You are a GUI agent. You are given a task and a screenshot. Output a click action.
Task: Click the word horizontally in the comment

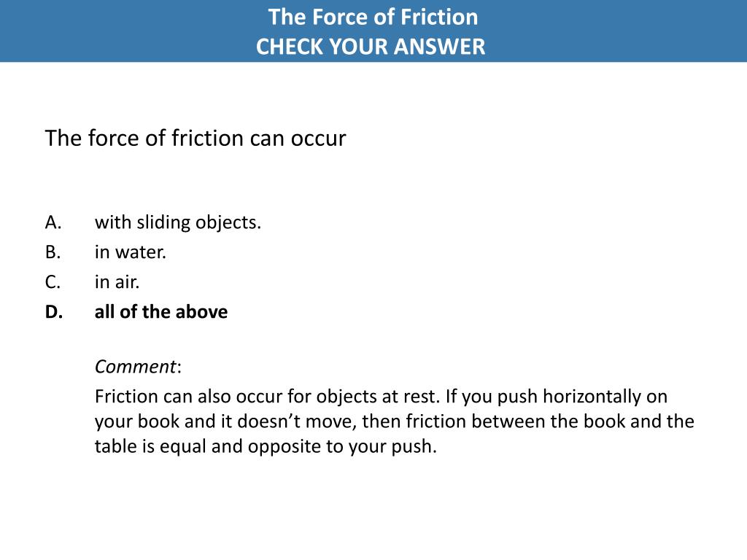pos(592,397)
